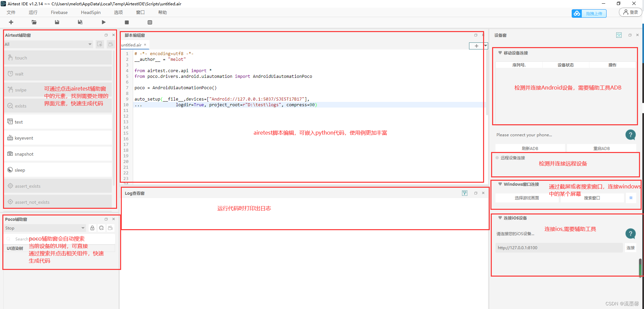Insert a text command
Viewport: 644px width, 309px height.
[58, 122]
